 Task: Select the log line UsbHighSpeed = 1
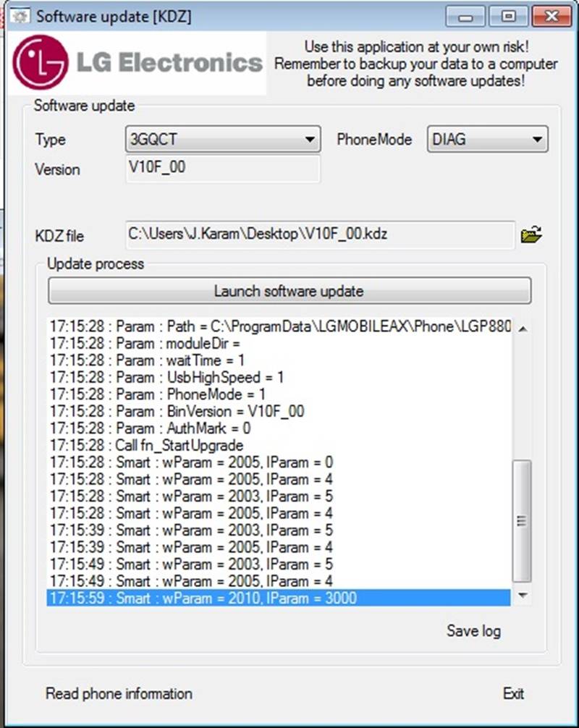279,378
